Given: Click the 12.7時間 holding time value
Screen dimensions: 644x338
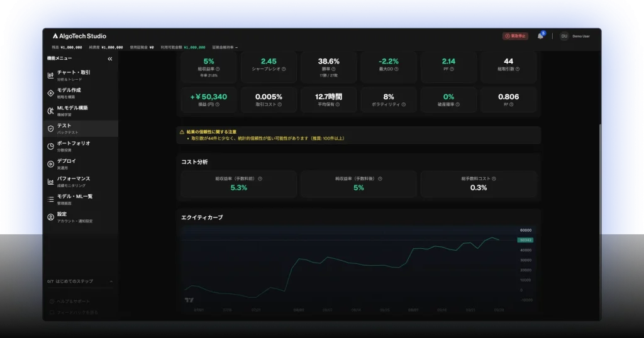Looking at the screenshot, I should point(328,97).
